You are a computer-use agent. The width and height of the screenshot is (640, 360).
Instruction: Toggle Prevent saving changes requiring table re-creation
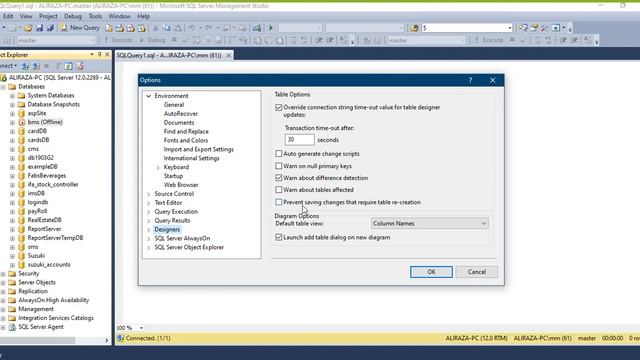tap(278, 202)
